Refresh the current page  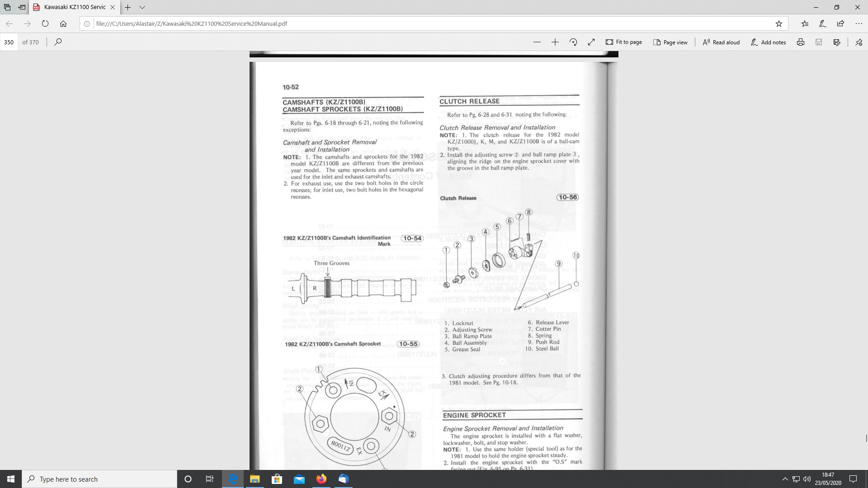pos(45,23)
